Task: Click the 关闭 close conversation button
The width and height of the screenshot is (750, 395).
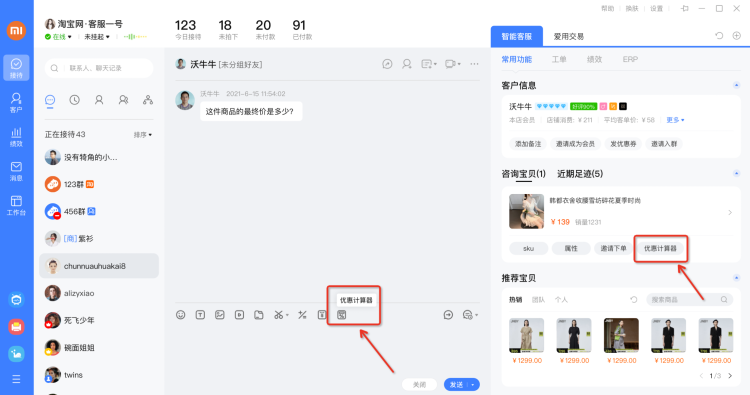Action: 419,384
